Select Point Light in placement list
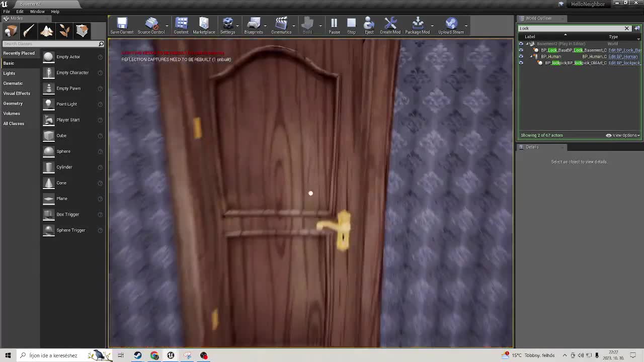Screen dimensions: 644x362 pyautogui.click(x=73, y=104)
